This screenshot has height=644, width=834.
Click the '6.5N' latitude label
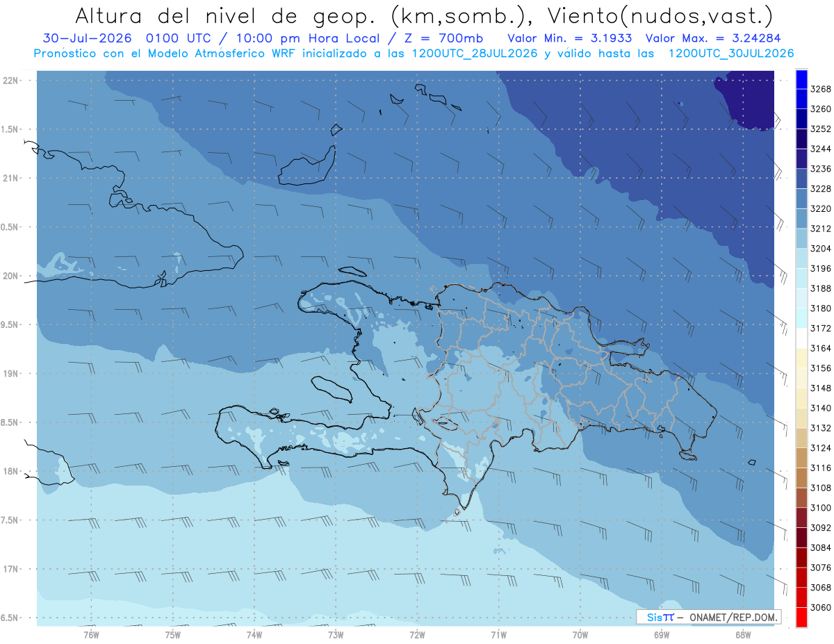[x=10, y=618]
